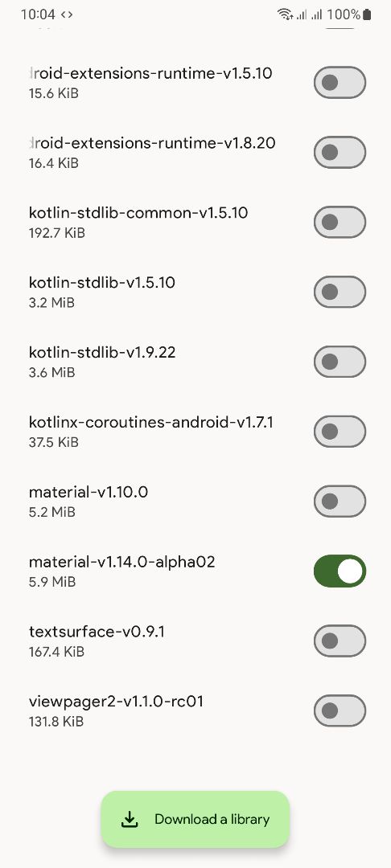Enable the material-v1.10.0 library switch

pos(340,501)
